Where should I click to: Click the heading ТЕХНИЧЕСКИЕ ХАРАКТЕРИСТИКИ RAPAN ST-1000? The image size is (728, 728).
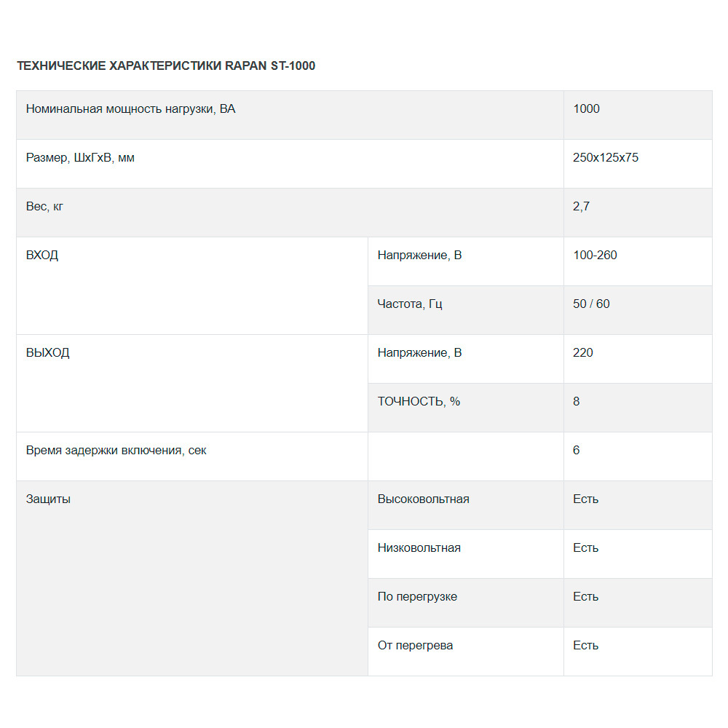(x=166, y=66)
